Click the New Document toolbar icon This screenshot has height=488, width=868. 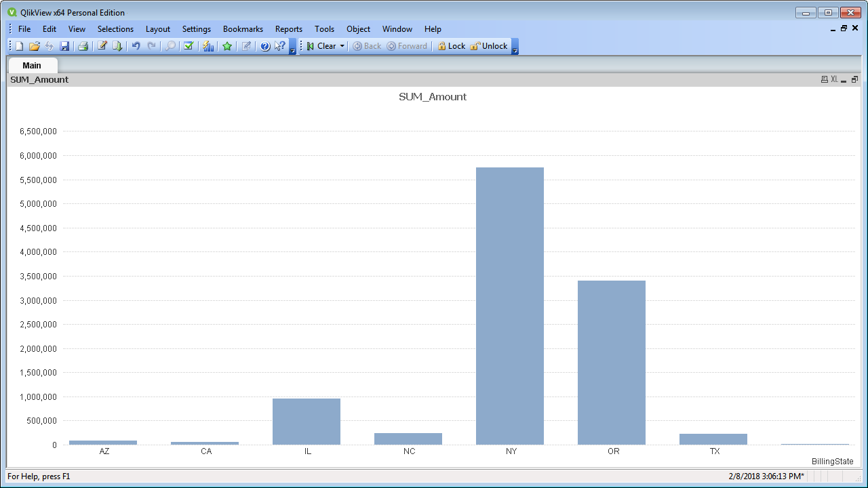click(x=19, y=46)
